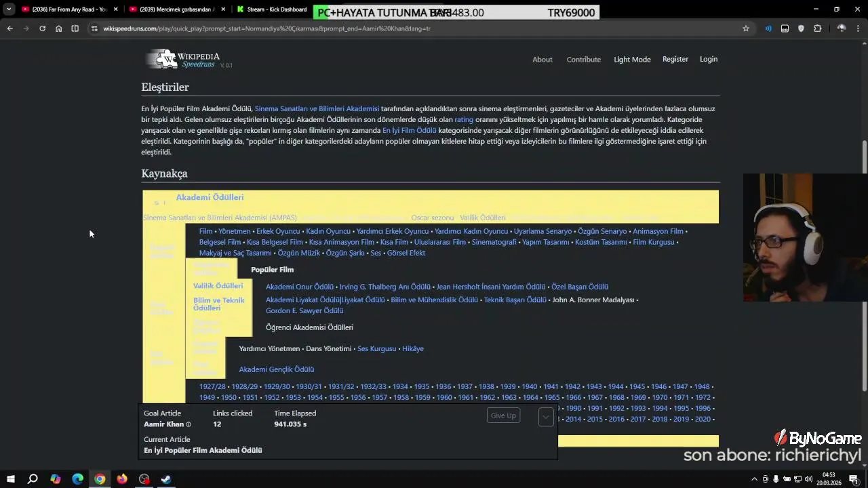Follow the Kostüm Tasarımı link
Image resolution: width=868 pixels, height=488 pixels.
(601, 242)
